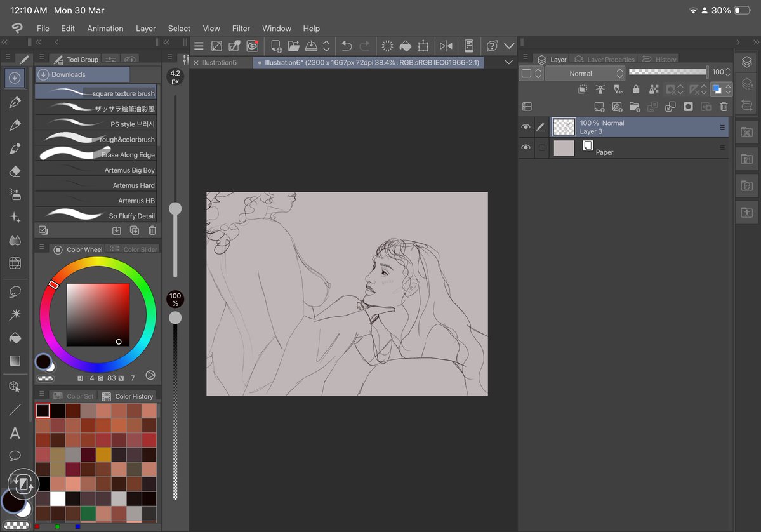Open canvas tab list chevron
Image resolution: width=761 pixels, height=532 pixels.
point(508,62)
